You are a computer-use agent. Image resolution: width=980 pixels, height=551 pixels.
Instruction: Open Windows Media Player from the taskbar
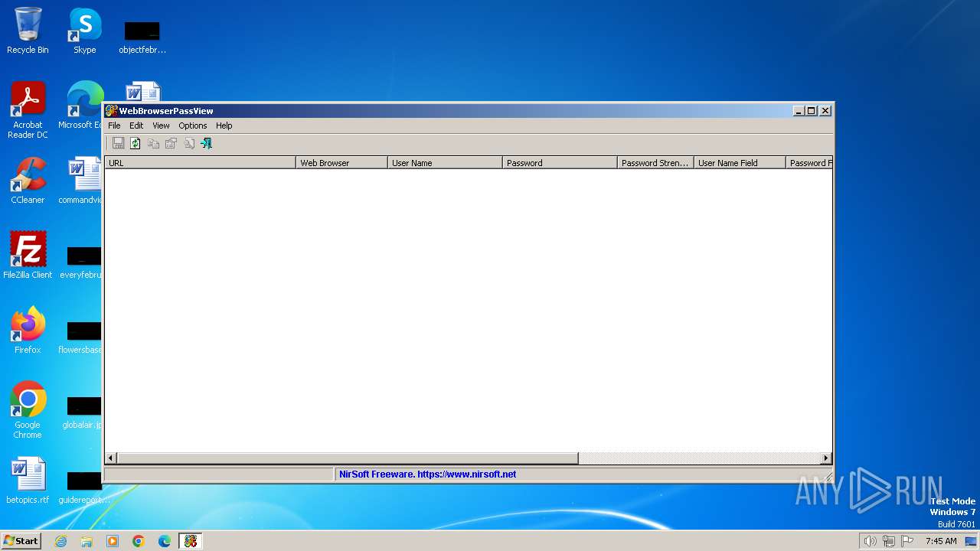(x=113, y=541)
